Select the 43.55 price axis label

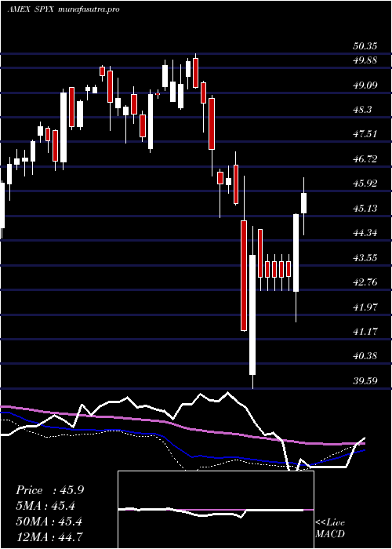click(364, 258)
